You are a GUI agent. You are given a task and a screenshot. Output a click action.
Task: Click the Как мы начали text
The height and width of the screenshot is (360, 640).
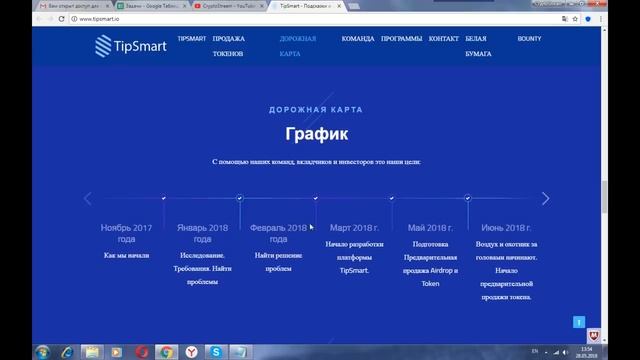[x=127, y=256]
